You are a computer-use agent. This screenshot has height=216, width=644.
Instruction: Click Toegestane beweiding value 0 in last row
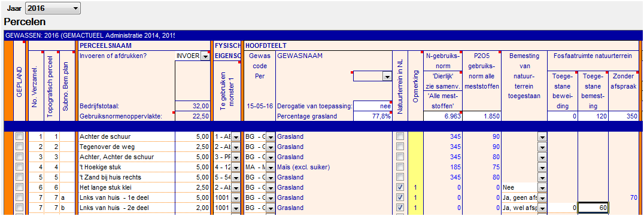pos(563,208)
